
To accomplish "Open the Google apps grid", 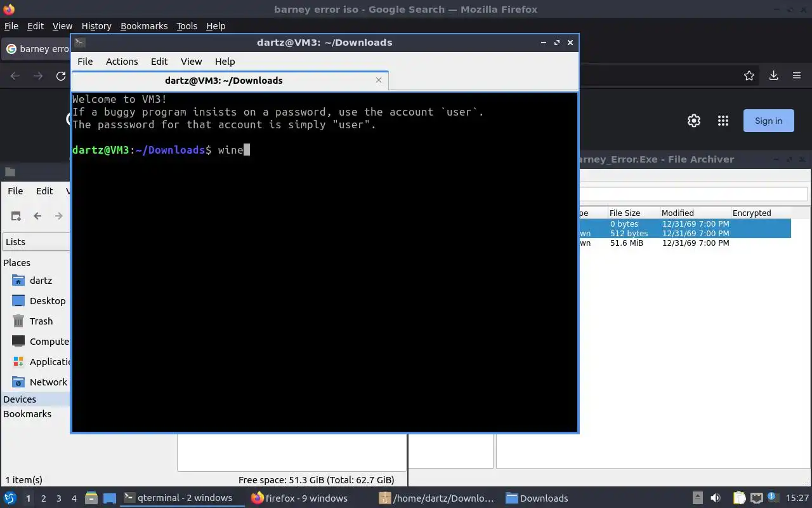I will tap(723, 121).
